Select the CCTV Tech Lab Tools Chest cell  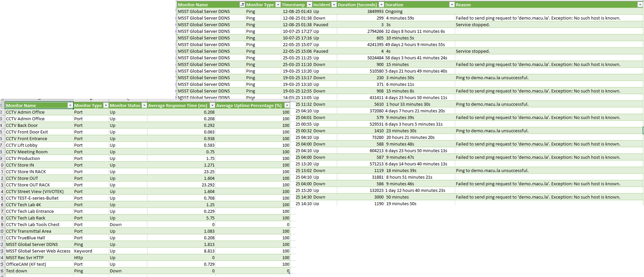coord(33,224)
